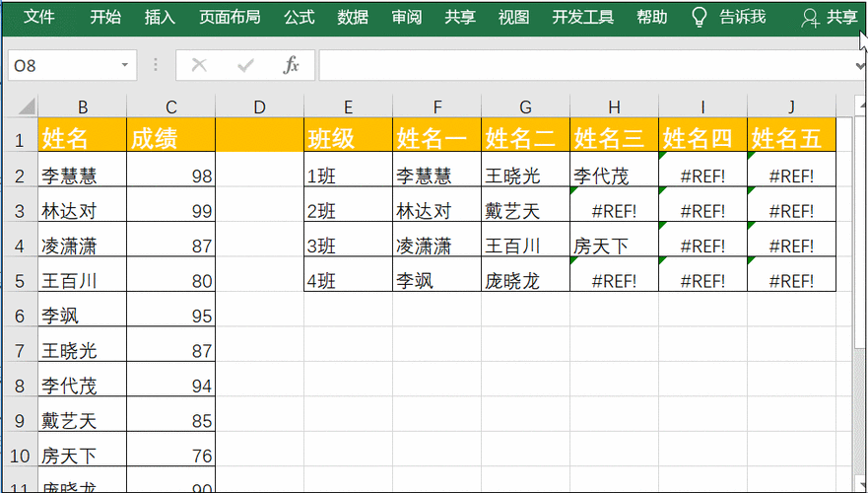Screen dimensions: 868x493
Task: Open the 帮助 ribbon tab
Action: [x=651, y=17]
